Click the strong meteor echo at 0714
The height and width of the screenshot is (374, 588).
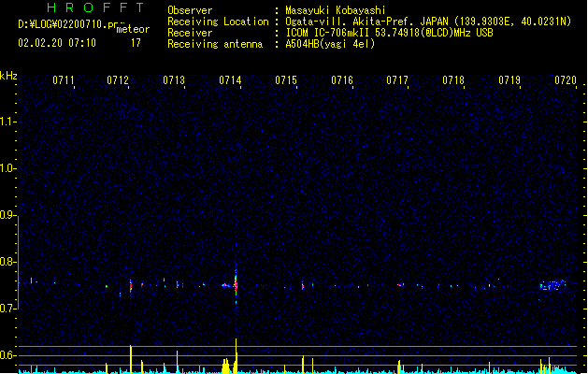236,285
